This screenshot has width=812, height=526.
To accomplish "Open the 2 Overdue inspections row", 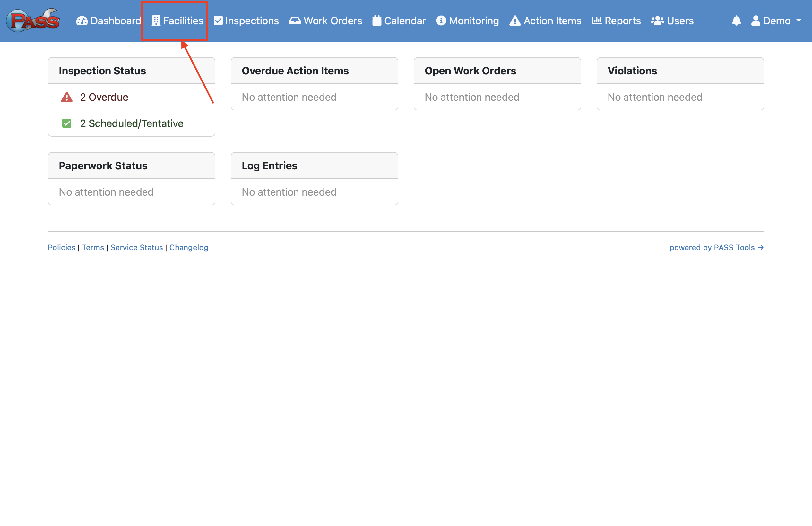I will point(104,97).
